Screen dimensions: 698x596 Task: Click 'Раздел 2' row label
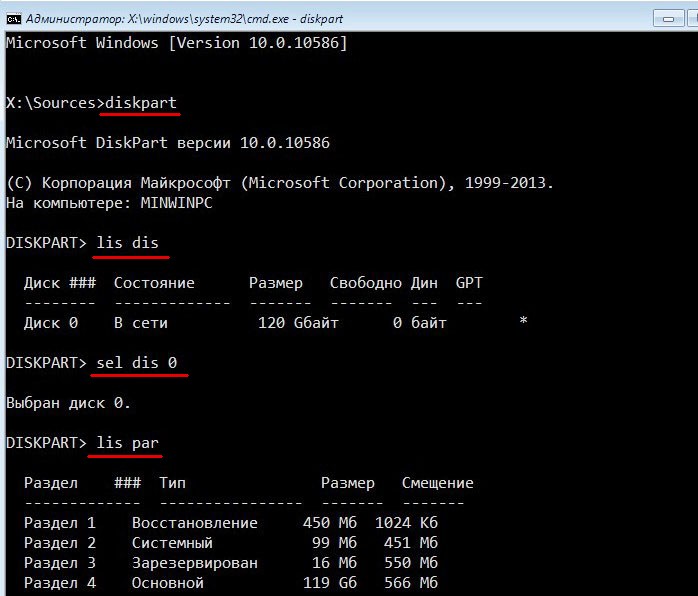(60, 543)
